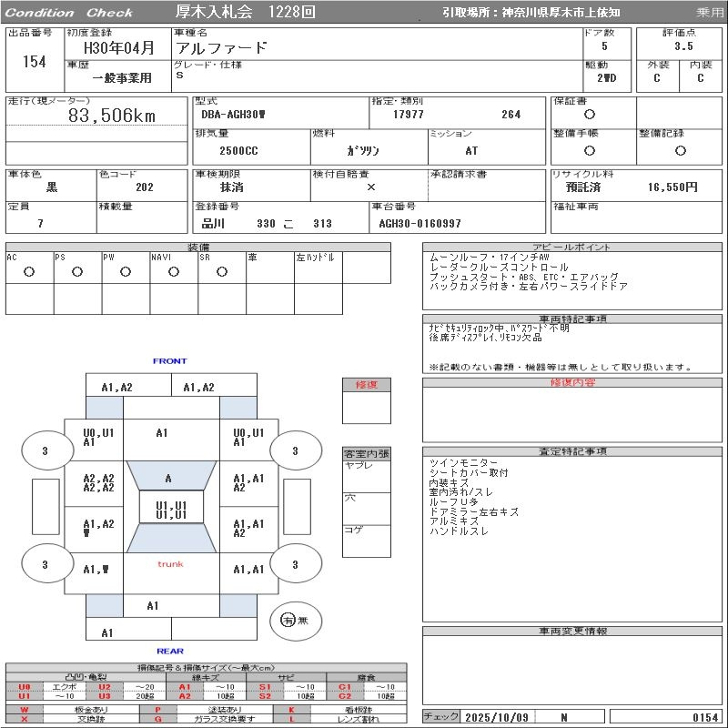Click the AC equipment circle mark
This screenshot has width=728, height=728.
pyautogui.click(x=28, y=272)
